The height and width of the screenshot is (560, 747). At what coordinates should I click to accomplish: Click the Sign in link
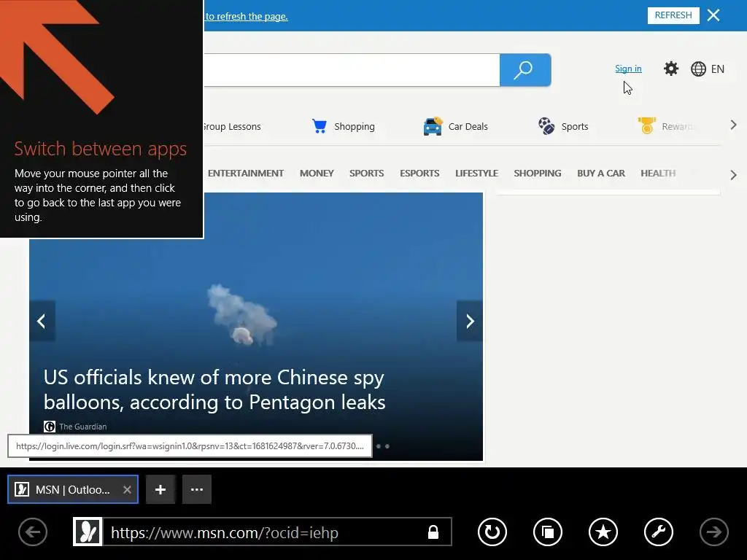tap(628, 69)
